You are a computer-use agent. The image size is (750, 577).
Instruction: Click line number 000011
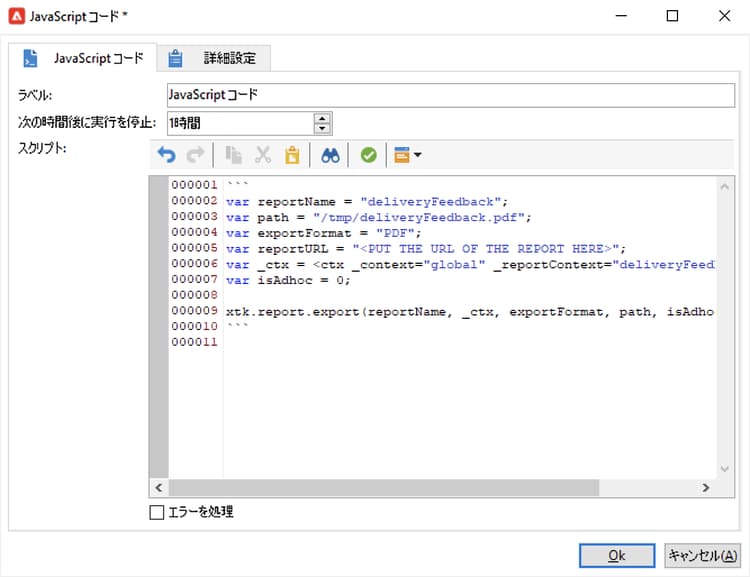pyautogui.click(x=195, y=342)
